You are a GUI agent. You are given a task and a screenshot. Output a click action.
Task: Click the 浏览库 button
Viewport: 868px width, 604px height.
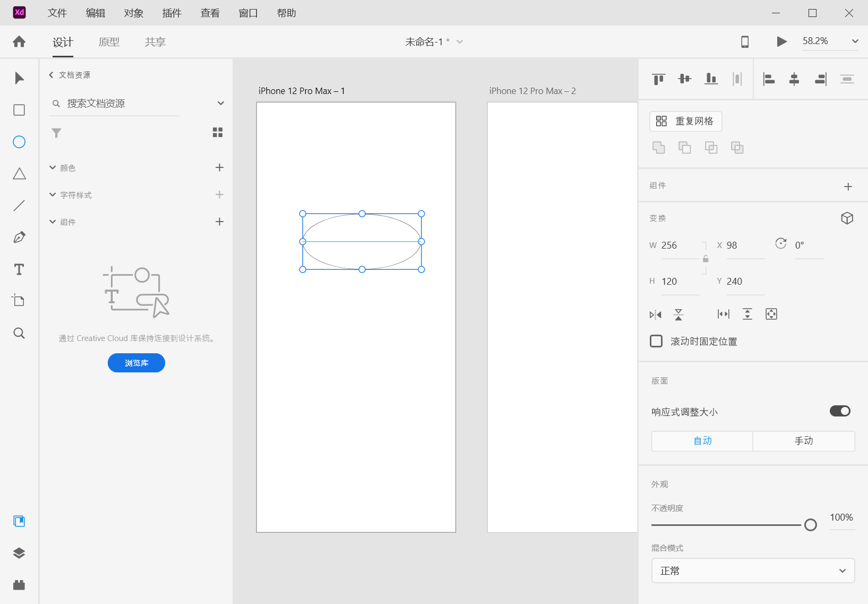(136, 363)
